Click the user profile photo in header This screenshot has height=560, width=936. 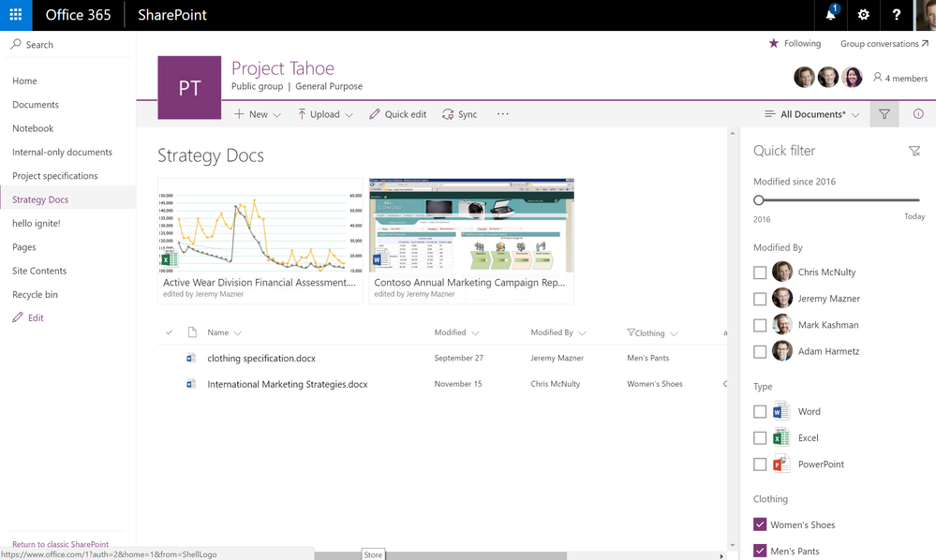[x=926, y=15]
